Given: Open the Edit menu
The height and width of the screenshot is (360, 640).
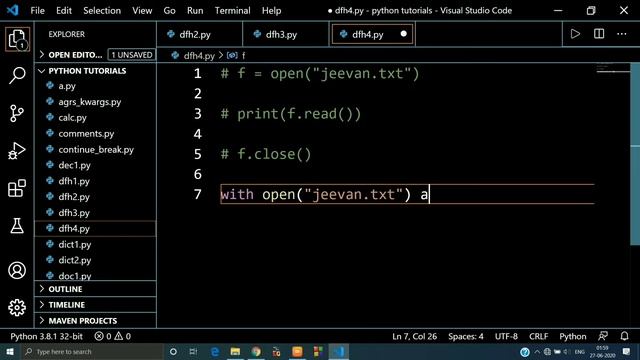Looking at the screenshot, I should coord(64,11).
